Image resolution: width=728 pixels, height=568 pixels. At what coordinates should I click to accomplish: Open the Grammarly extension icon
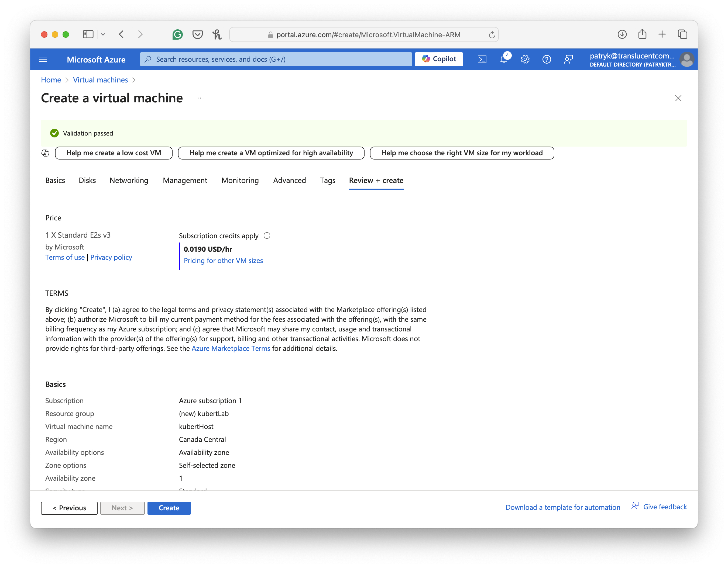(178, 34)
